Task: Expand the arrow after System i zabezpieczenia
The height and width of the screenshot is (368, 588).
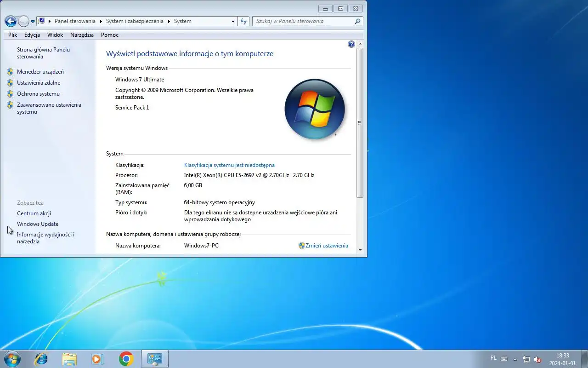Action: click(169, 21)
